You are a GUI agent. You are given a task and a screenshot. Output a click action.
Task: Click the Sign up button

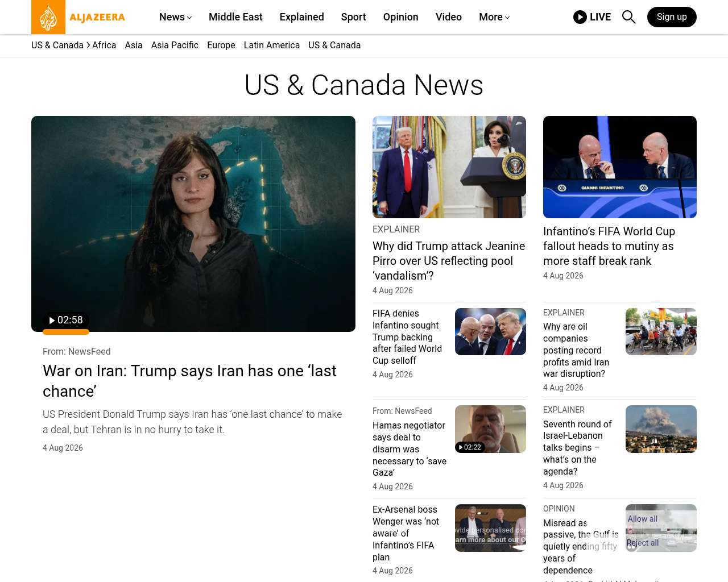click(x=672, y=17)
